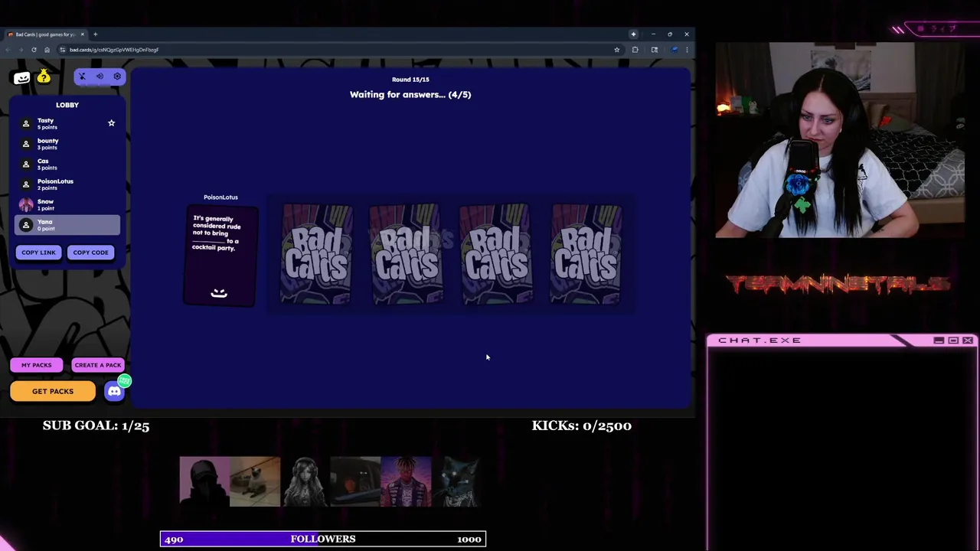Click the star icon next to Tasty
Screen dimensions: 980x551
click(x=111, y=123)
